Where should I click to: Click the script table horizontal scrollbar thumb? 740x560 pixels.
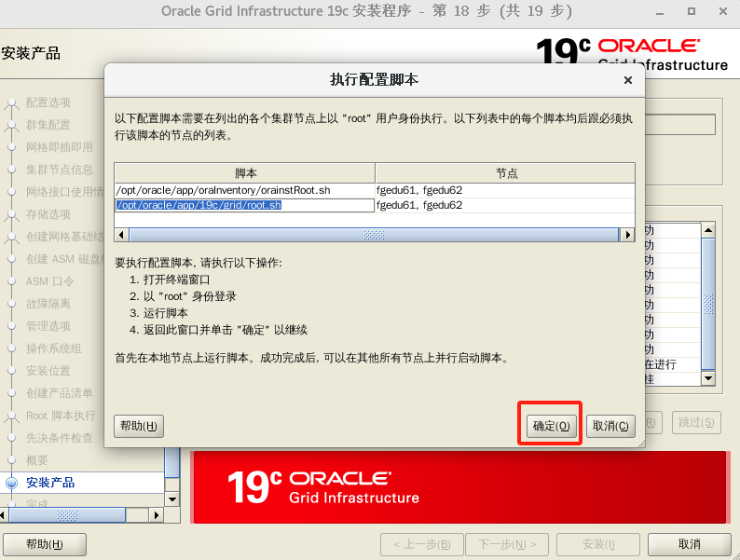(x=374, y=236)
